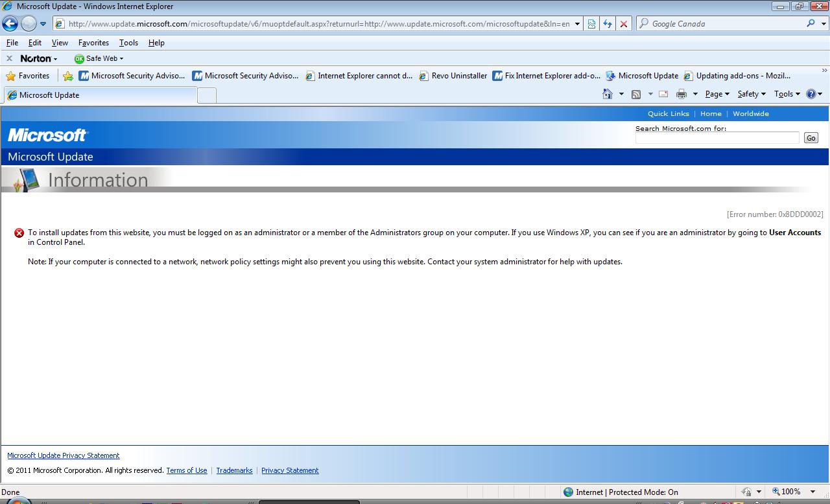Open the footer Privacy Statement link
Screen dimensions: 830x504
[290, 470]
